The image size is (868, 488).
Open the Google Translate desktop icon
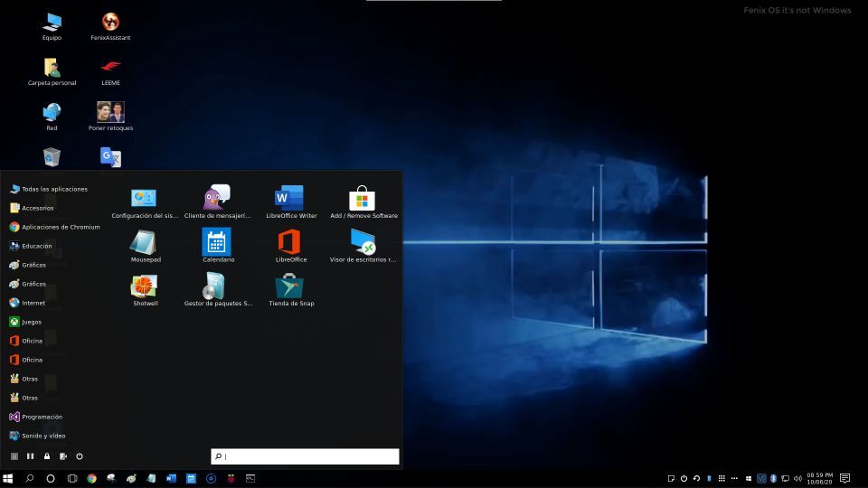click(x=110, y=157)
